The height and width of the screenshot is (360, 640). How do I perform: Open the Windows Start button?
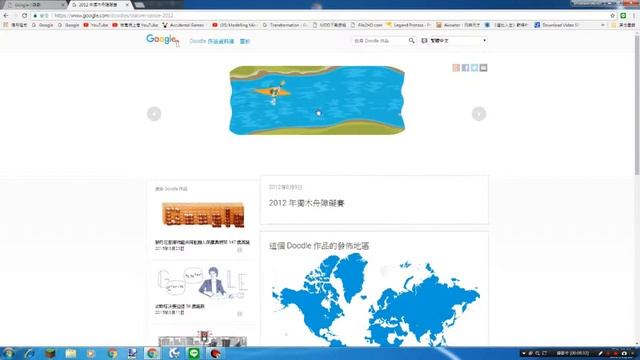8,353
